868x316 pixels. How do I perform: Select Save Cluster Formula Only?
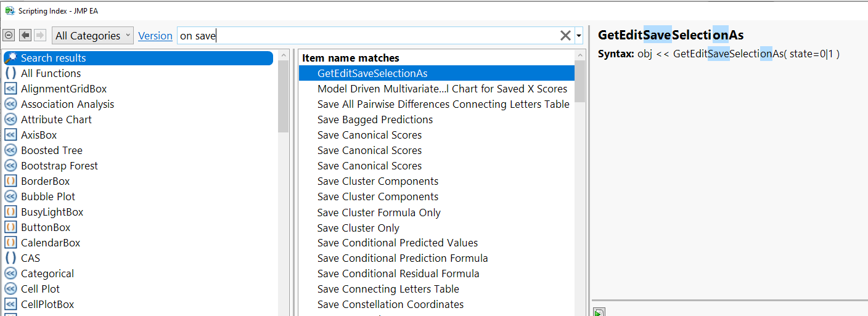379,213
